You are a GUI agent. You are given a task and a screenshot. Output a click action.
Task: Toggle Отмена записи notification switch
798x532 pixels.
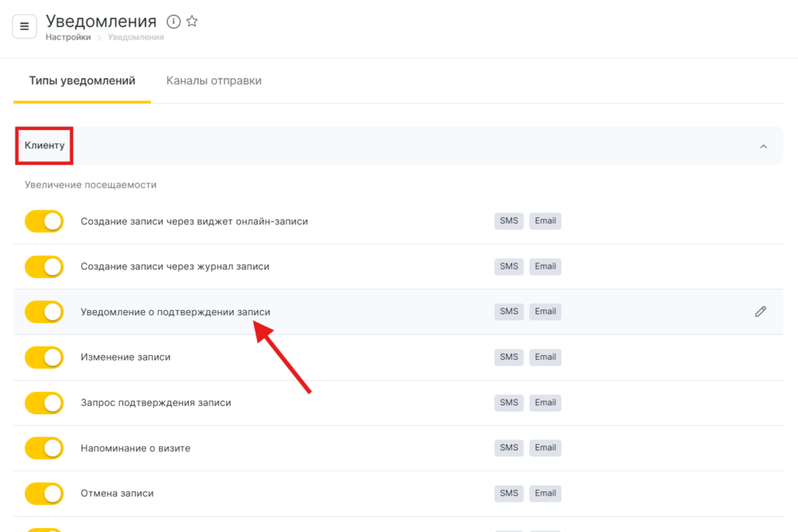pos(44,493)
